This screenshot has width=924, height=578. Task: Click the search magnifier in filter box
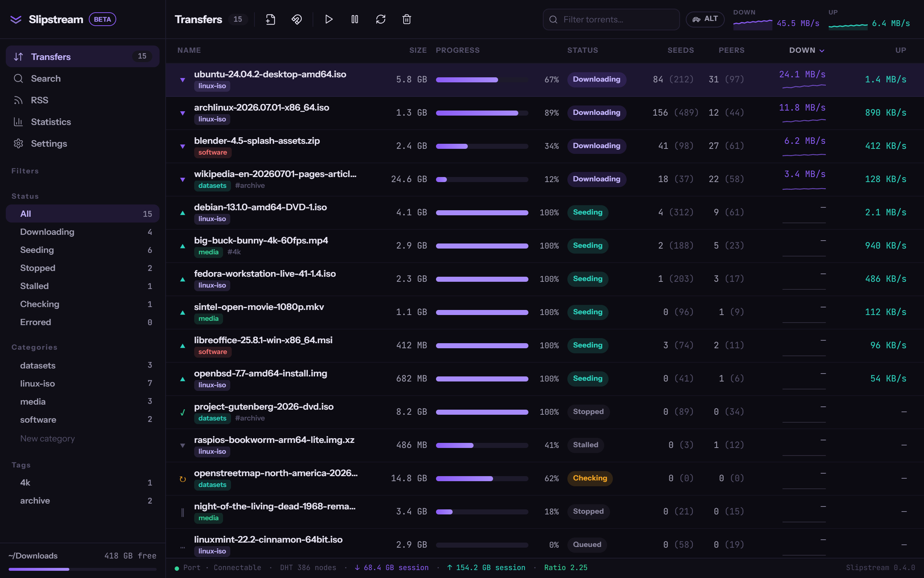(x=553, y=20)
